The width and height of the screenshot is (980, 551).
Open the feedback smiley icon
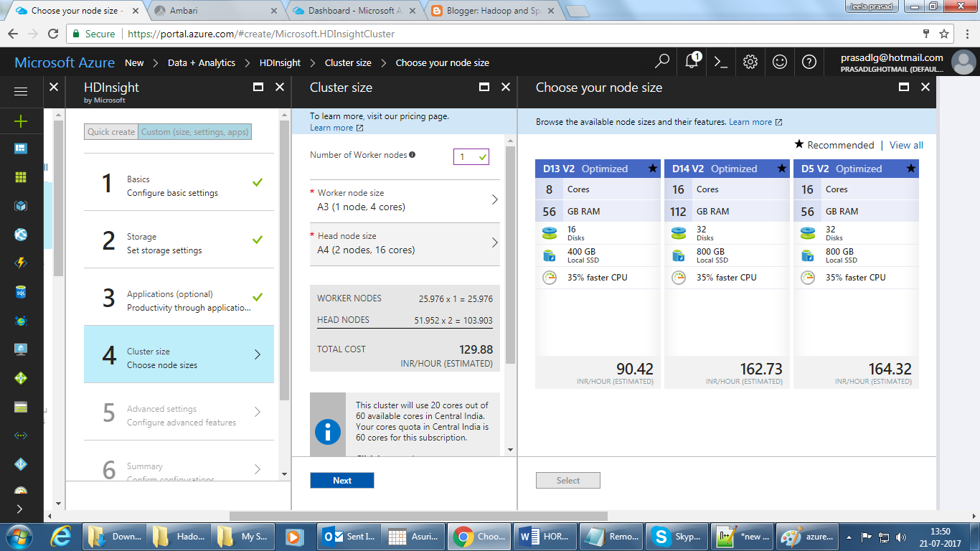tap(780, 62)
